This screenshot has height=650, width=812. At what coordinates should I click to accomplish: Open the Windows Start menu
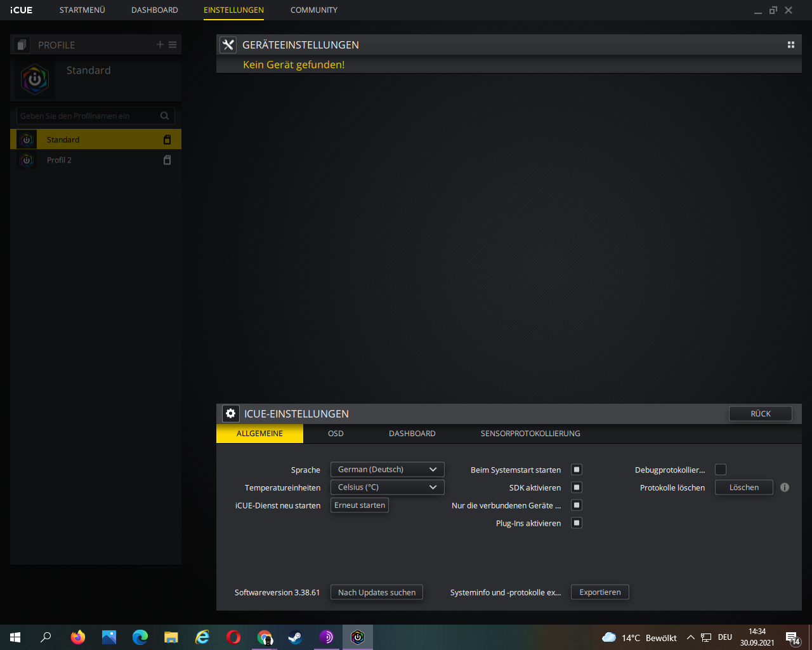(15, 637)
